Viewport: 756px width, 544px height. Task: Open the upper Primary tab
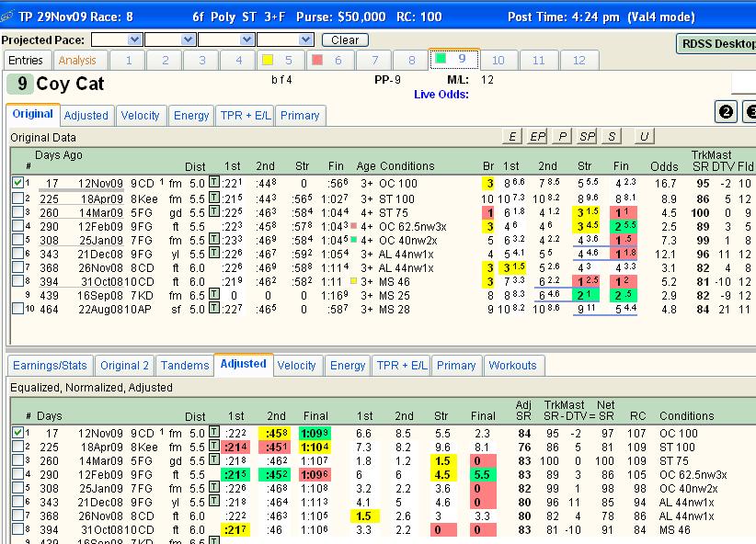pos(300,116)
